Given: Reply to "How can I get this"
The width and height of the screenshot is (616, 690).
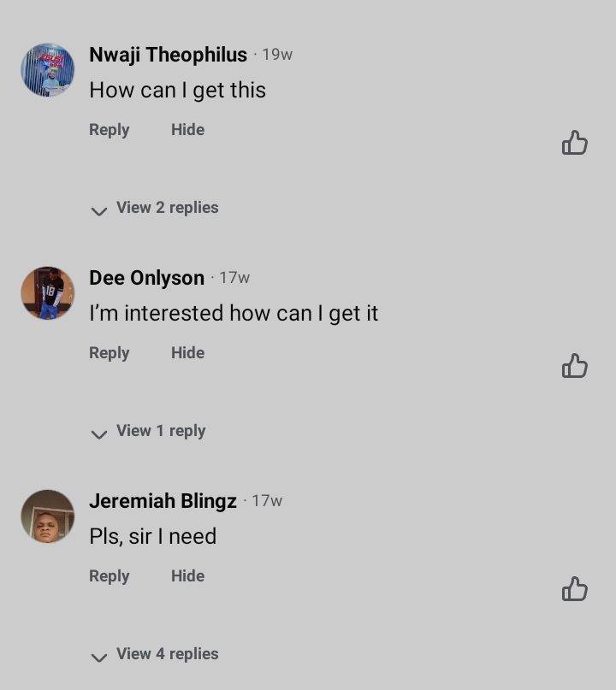Looking at the screenshot, I should [109, 130].
